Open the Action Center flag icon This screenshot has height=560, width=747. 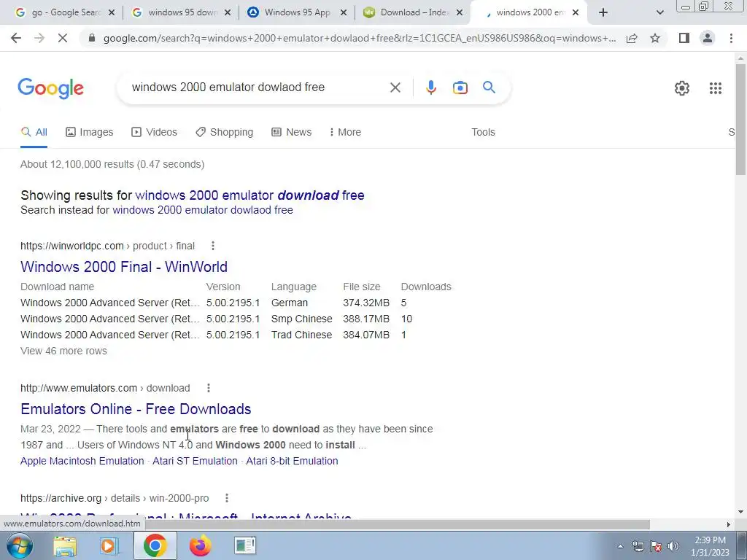[x=656, y=546]
